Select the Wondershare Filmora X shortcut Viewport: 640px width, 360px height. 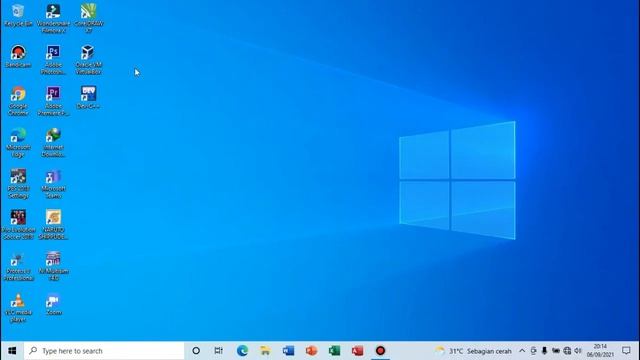tap(53, 18)
